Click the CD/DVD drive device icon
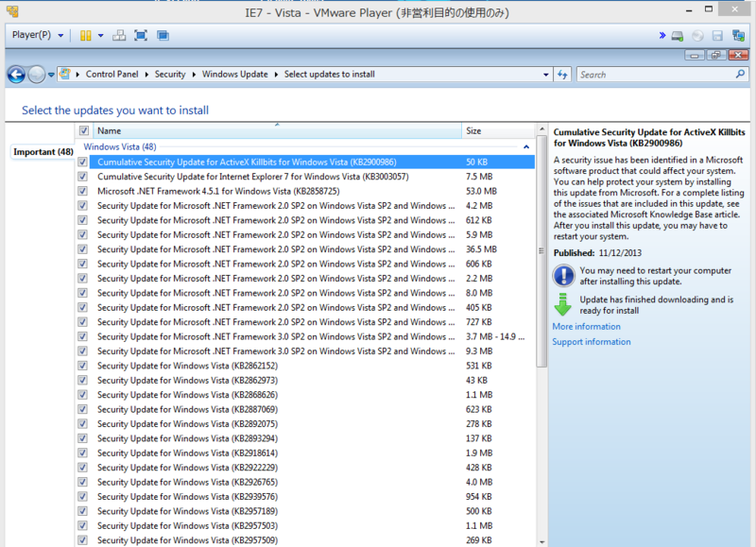The image size is (756, 547). (x=697, y=36)
